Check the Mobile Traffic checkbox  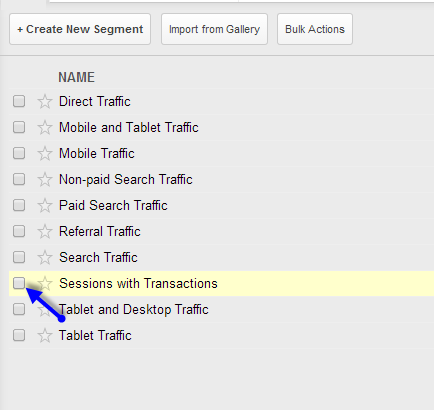coord(19,153)
